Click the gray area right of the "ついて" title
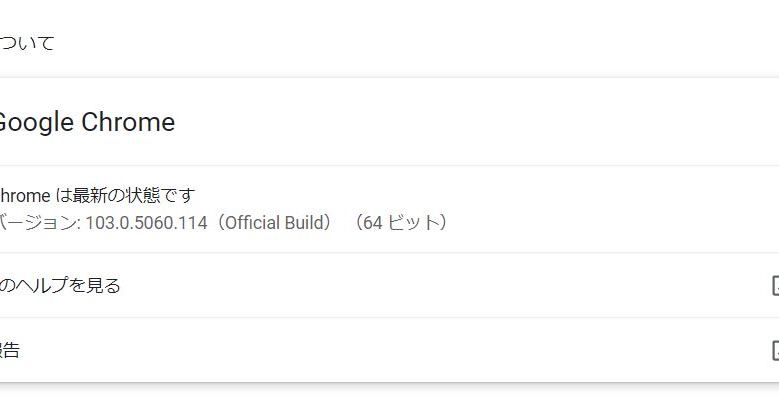This screenshot has height=408, width=779. coord(400,43)
